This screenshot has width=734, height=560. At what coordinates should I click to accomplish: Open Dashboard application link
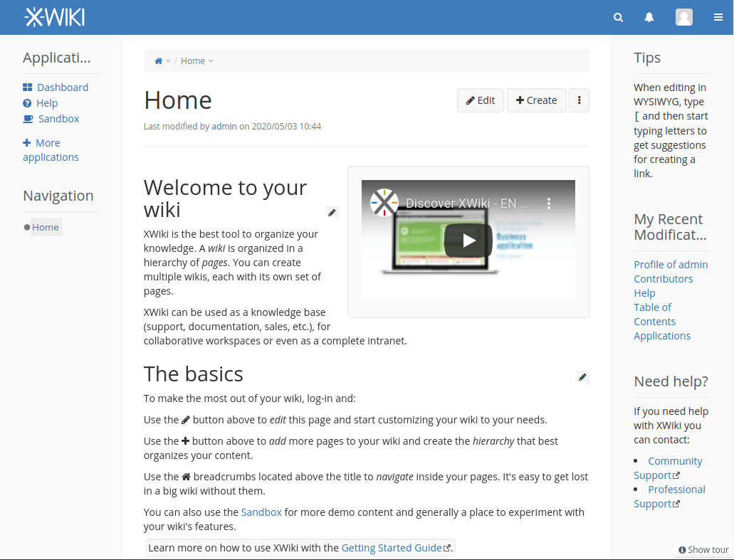tap(62, 88)
